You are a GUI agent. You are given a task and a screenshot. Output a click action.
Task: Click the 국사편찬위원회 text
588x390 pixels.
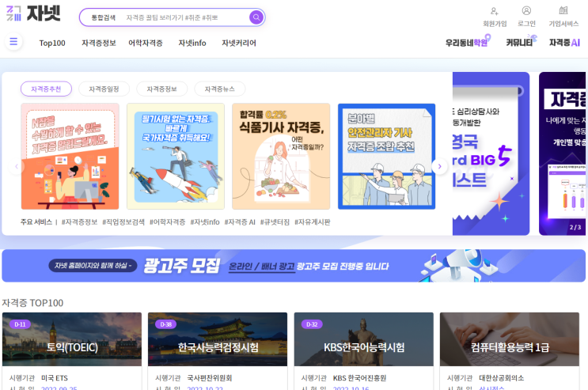pyautogui.click(x=210, y=378)
